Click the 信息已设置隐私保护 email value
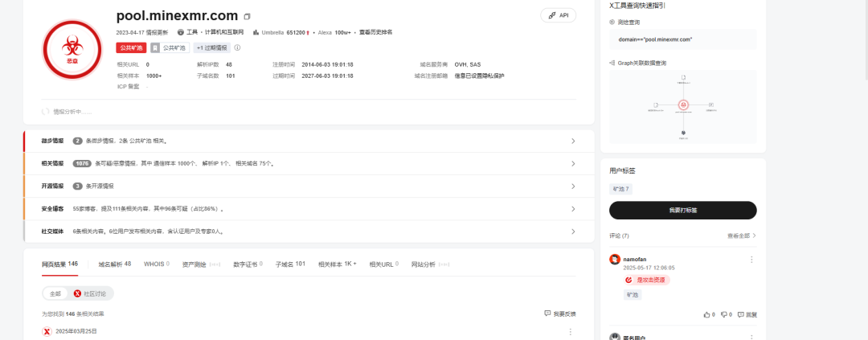Viewport: 868px width, 340px height. pos(479,76)
